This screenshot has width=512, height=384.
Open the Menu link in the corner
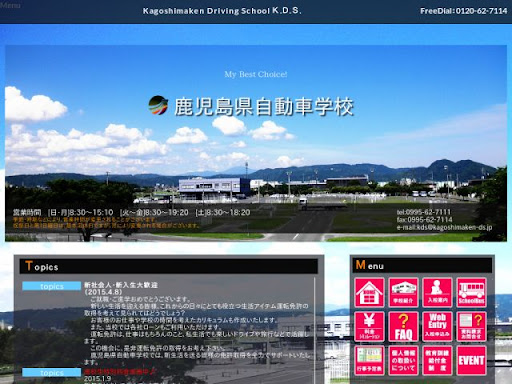[x=10, y=5]
